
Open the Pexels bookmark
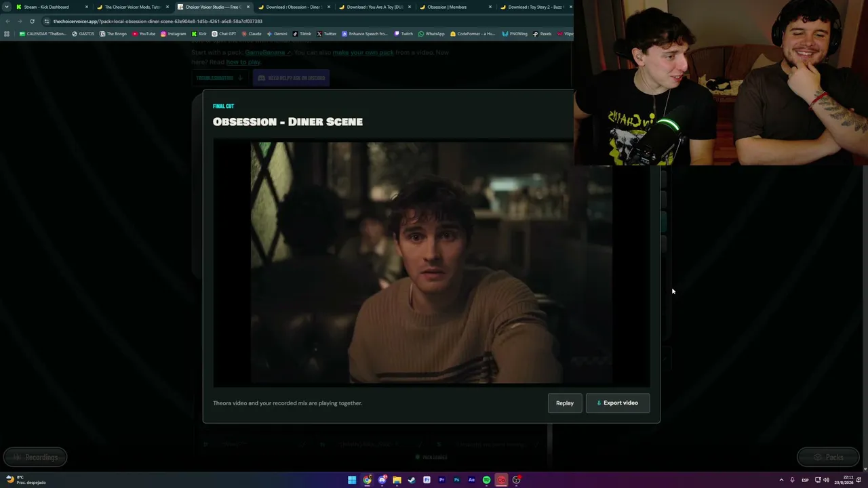[x=542, y=34]
